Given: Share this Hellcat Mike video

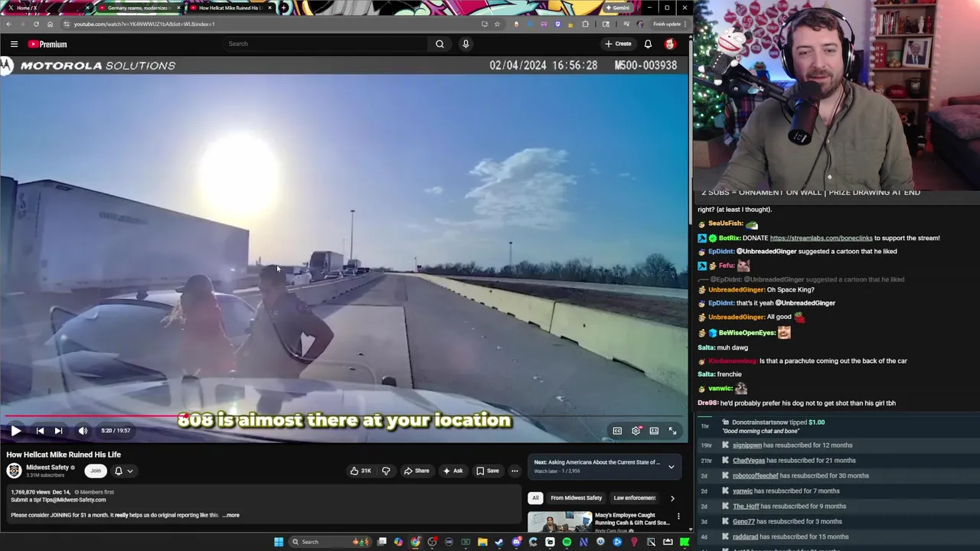Looking at the screenshot, I should click(416, 471).
